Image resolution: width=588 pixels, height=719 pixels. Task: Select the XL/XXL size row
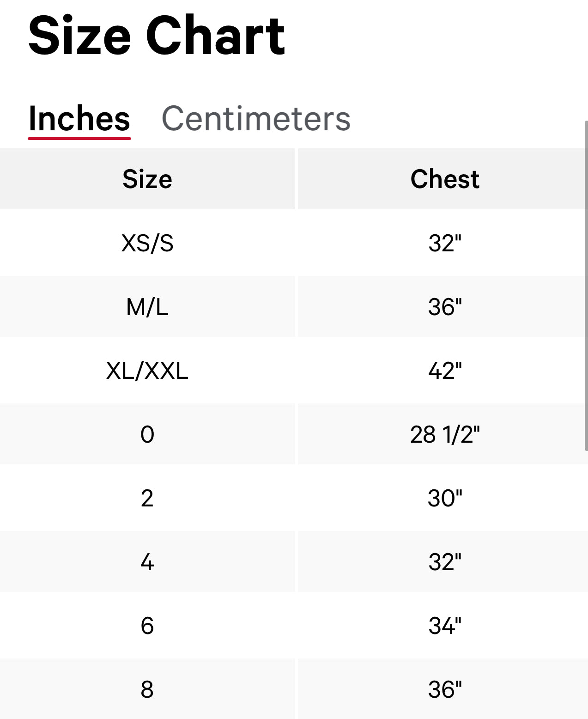pyautogui.click(x=147, y=371)
